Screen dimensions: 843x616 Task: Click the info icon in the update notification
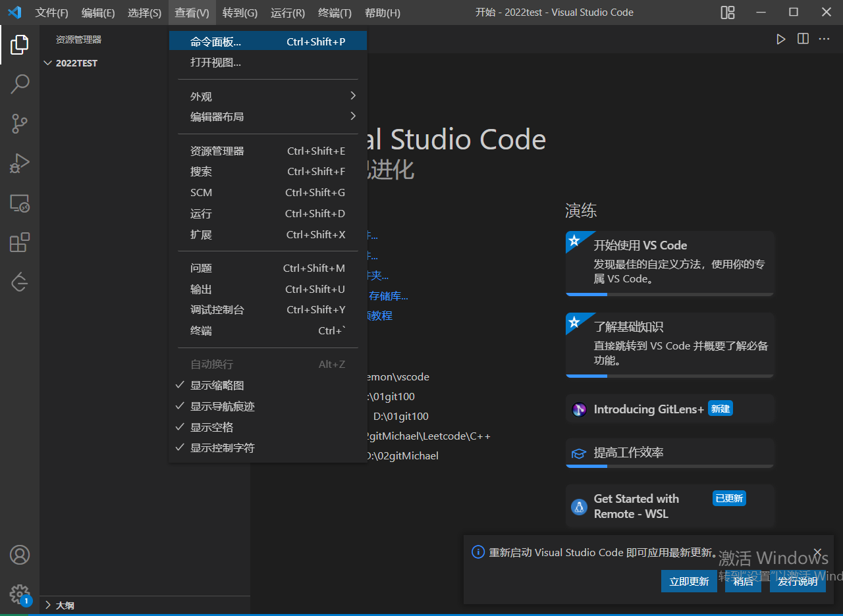(478, 552)
